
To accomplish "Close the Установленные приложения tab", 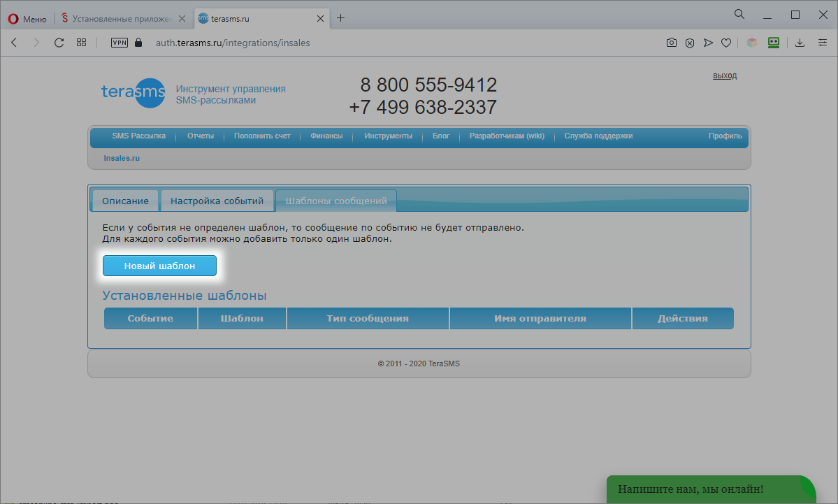I will [x=182, y=19].
